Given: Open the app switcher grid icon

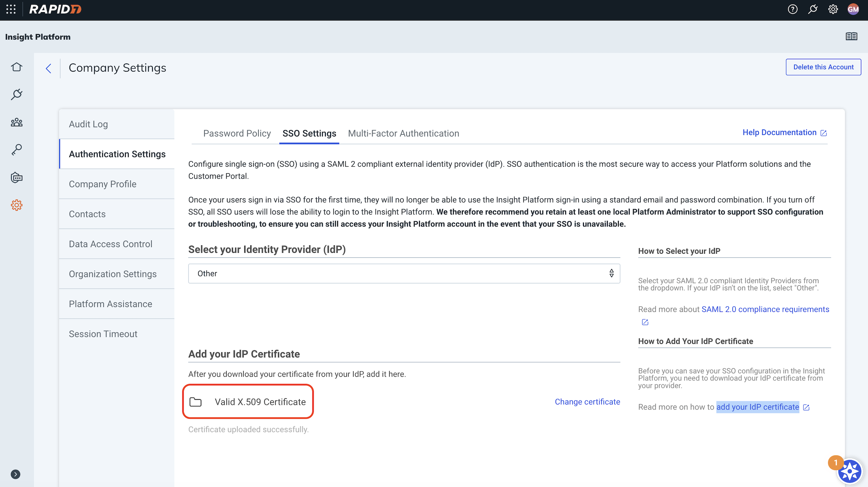Looking at the screenshot, I should pyautogui.click(x=11, y=9).
